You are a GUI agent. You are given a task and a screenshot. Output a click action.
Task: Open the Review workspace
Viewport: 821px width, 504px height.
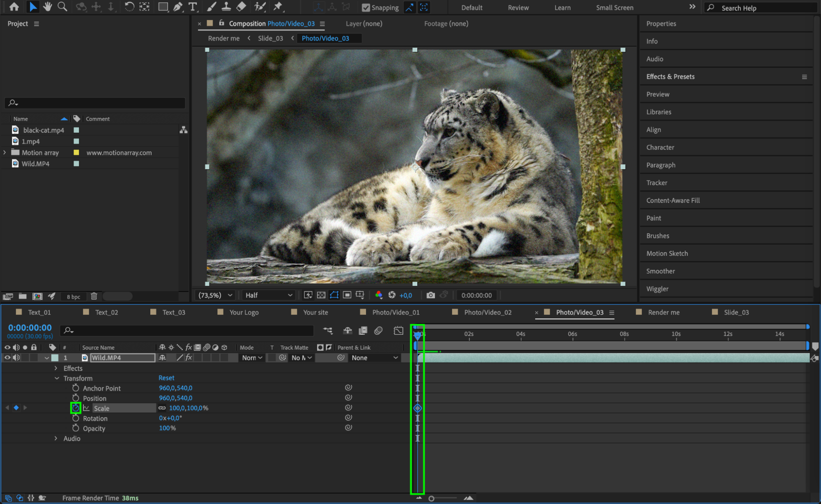(518, 7)
